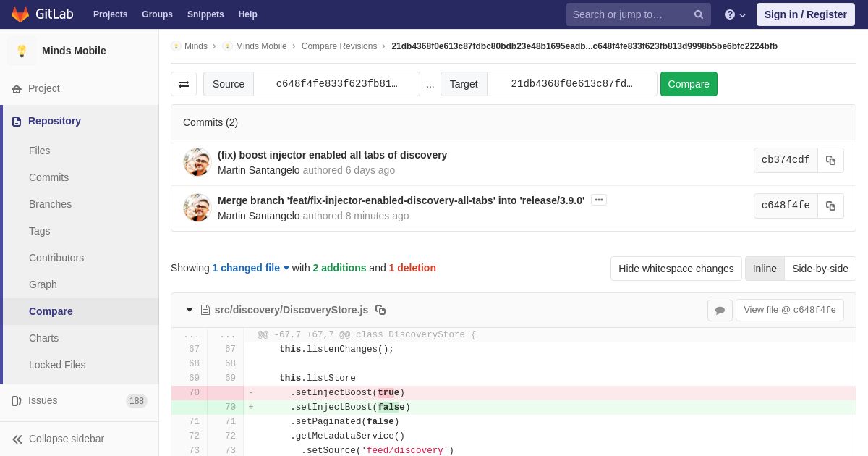
Task: Open commit ID c648f4fe link
Action: click(786, 206)
